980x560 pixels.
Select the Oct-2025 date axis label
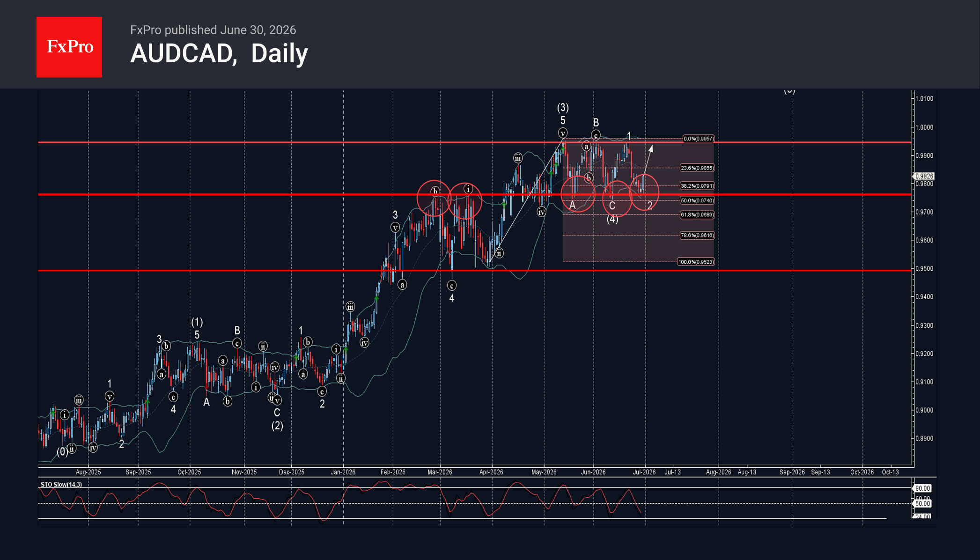tap(189, 472)
